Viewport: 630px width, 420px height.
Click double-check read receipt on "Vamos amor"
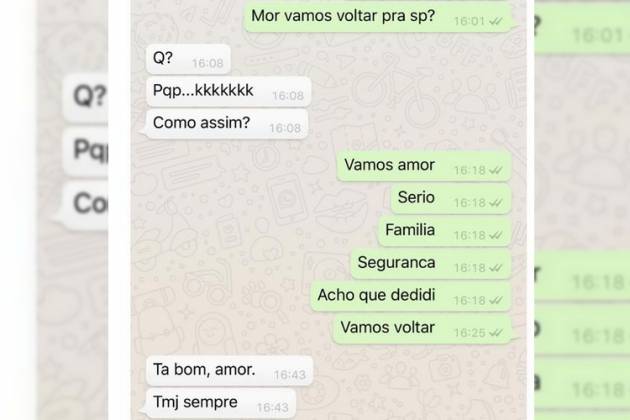click(496, 170)
